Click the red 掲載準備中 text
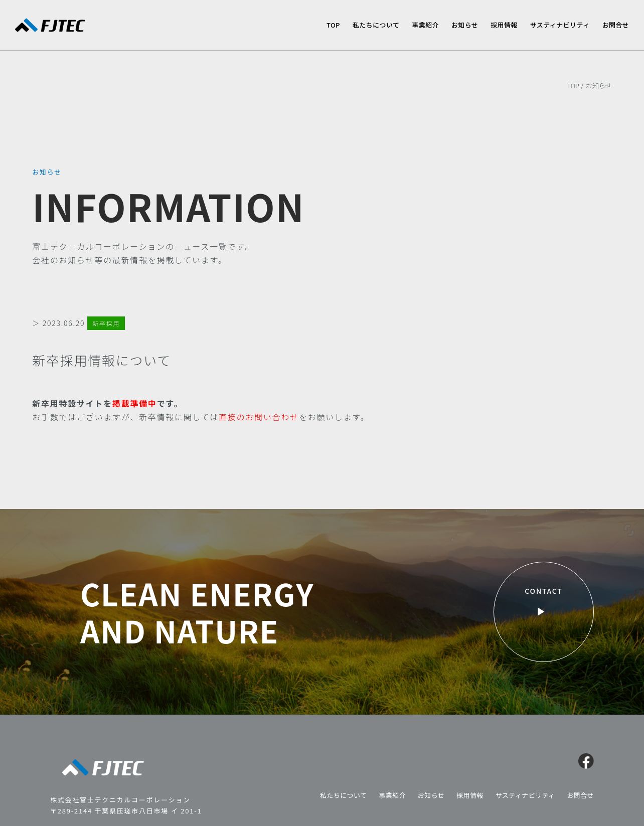 (x=134, y=404)
